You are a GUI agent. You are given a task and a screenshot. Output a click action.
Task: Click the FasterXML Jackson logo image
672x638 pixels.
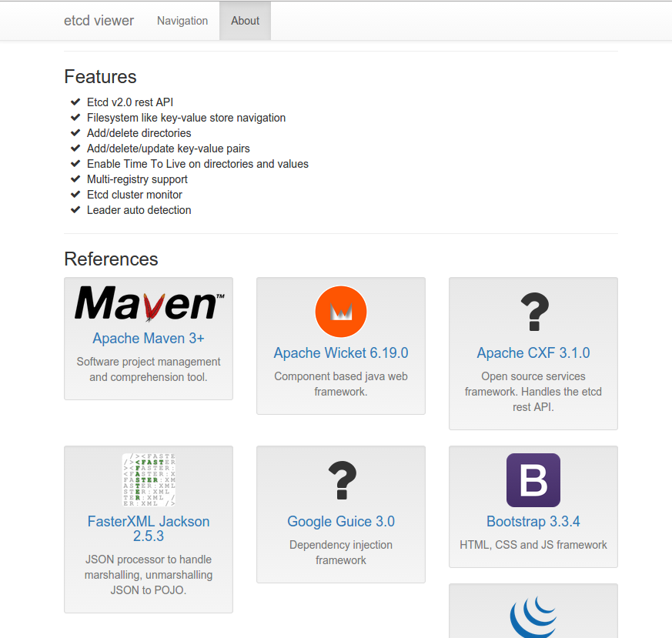[x=149, y=480]
